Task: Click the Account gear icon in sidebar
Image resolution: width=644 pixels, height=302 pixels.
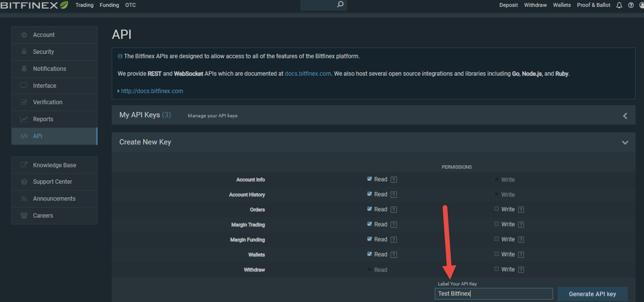Action: click(x=24, y=35)
